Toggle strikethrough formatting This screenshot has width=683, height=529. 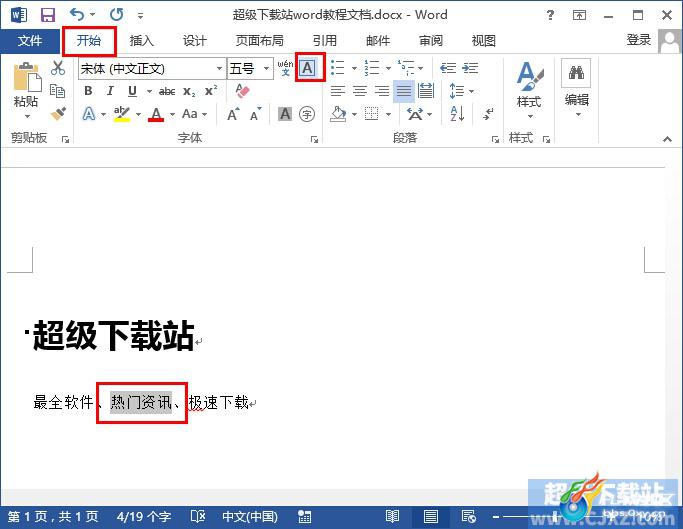(167, 91)
